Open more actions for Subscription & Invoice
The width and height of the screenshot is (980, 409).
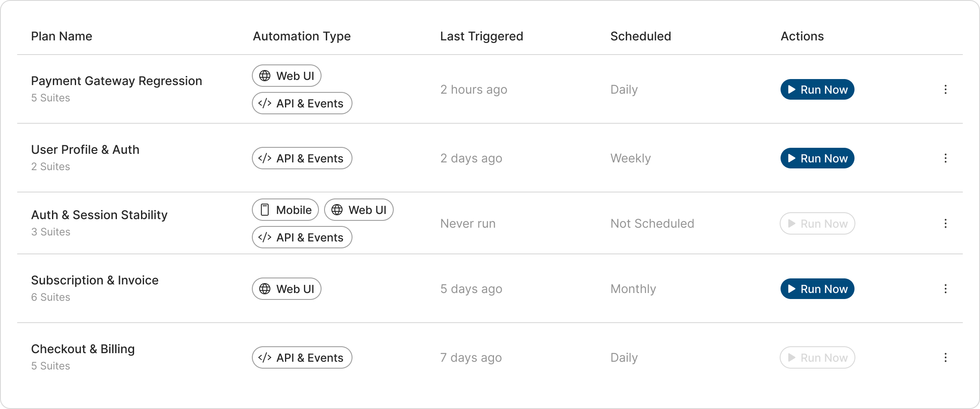click(x=945, y=289)
